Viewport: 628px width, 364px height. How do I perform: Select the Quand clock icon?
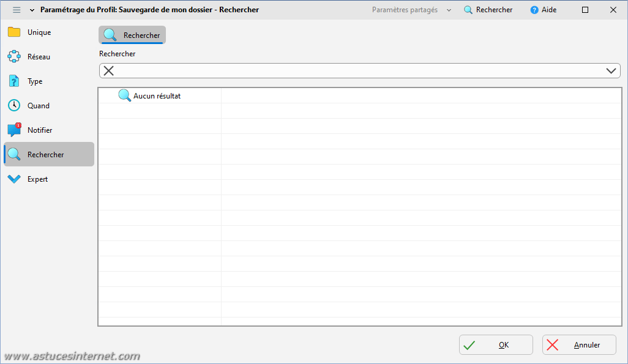(x=14, y=106)
